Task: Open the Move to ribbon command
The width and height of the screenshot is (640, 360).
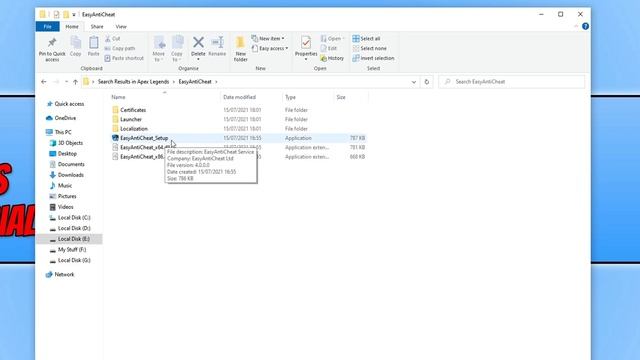Action: click(159, 49)
